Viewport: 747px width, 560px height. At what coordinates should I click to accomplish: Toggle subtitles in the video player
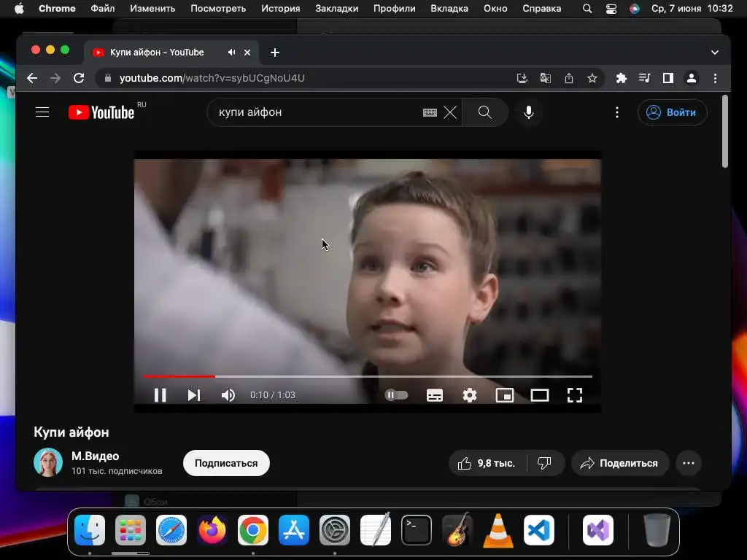435,395
